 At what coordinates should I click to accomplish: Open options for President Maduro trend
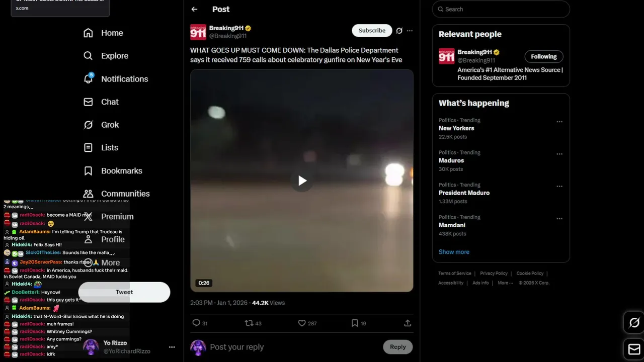[559, 187]
